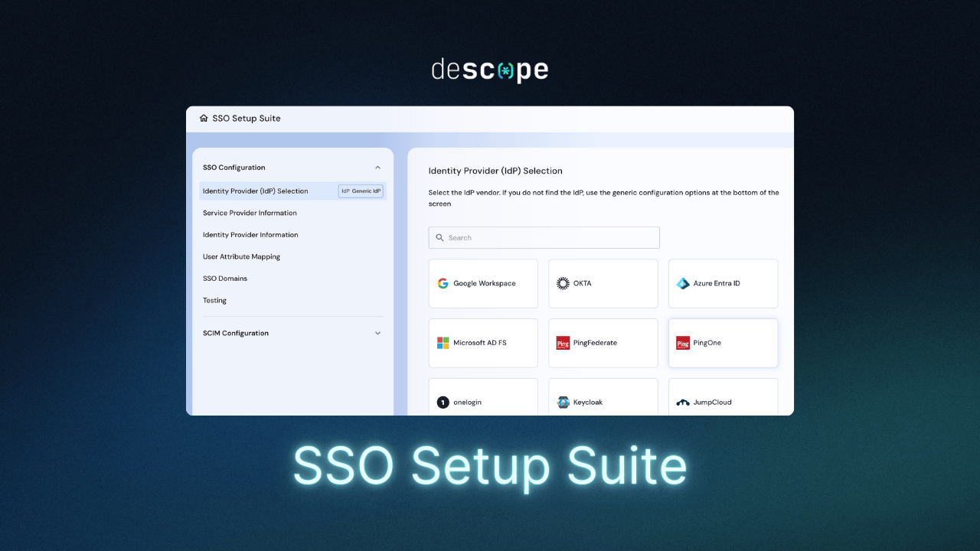Select the Google Workspace identity provider icon
Screen dimensions: 980x551
point(443,283)
